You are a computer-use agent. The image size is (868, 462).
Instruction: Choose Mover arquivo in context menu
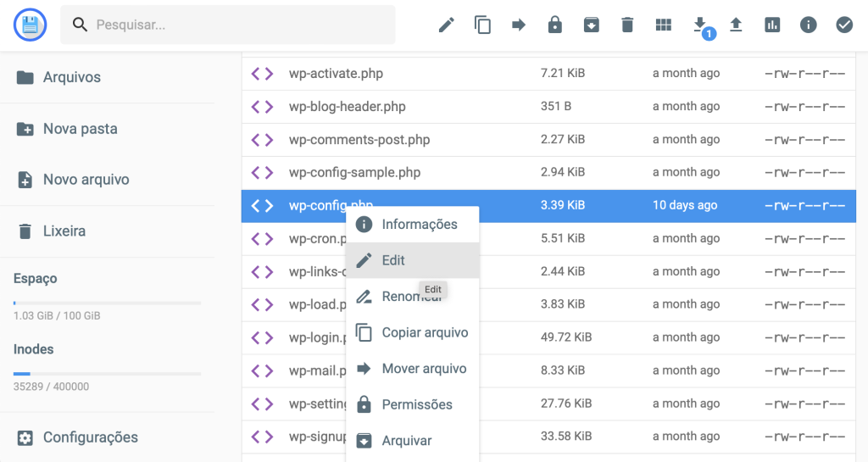[x=413, y=369]
